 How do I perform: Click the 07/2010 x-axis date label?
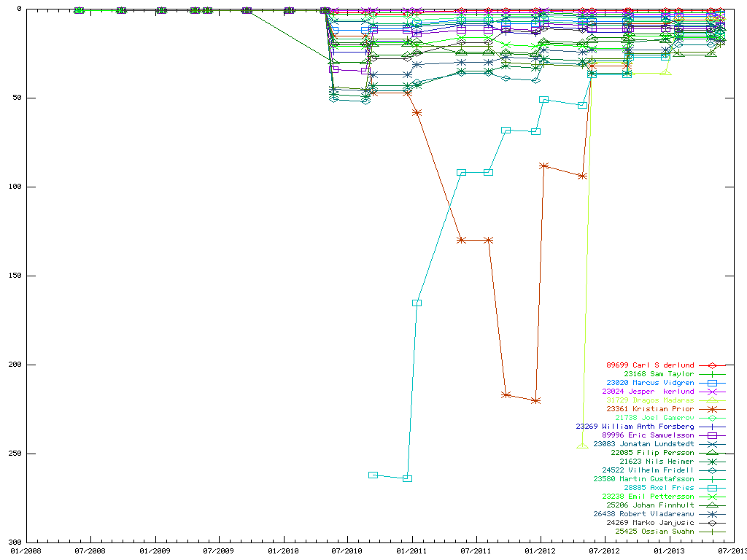(x=347, y=551)
